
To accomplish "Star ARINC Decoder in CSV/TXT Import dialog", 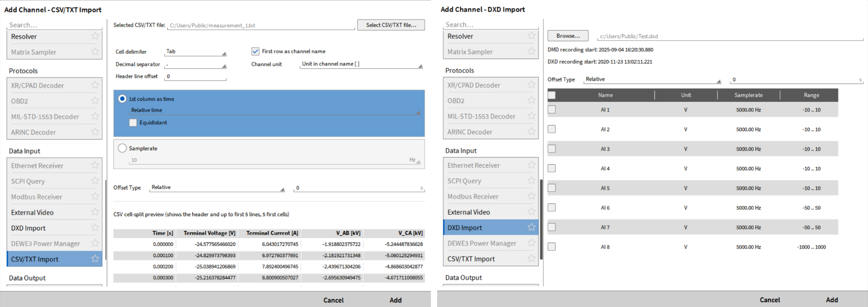I will [x=95, y=132].
